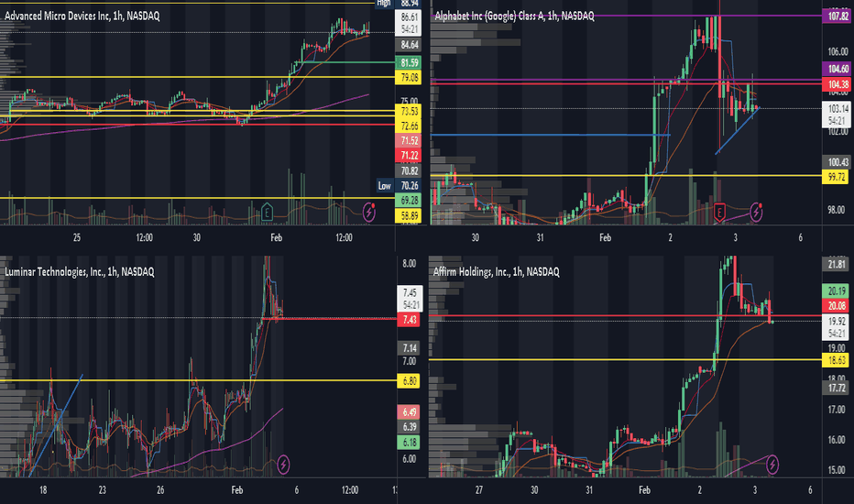854x504 pixels.
Task: Select the yellow 6.80 line on Luminar chart
Action: click(198, 380)
